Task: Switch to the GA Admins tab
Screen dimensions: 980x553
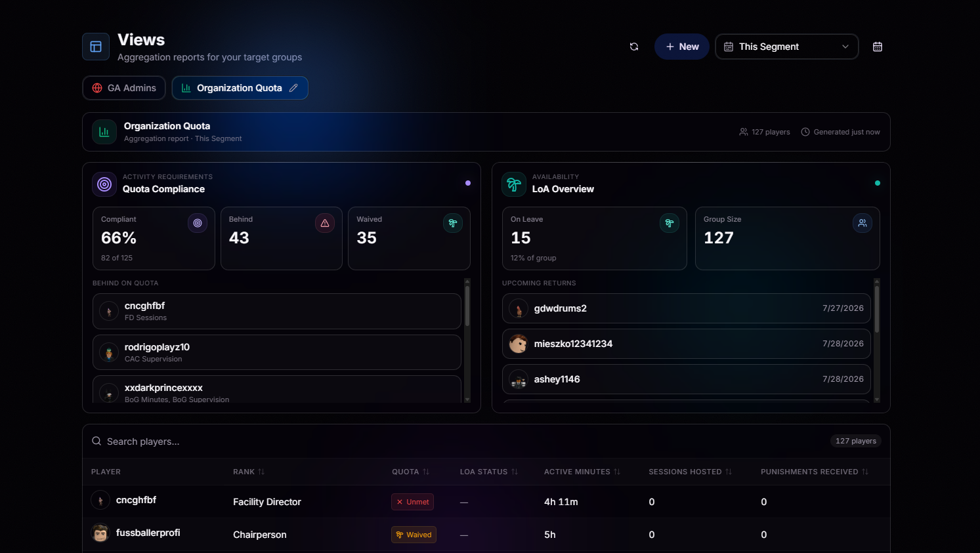Action: (x=124, y=88)
